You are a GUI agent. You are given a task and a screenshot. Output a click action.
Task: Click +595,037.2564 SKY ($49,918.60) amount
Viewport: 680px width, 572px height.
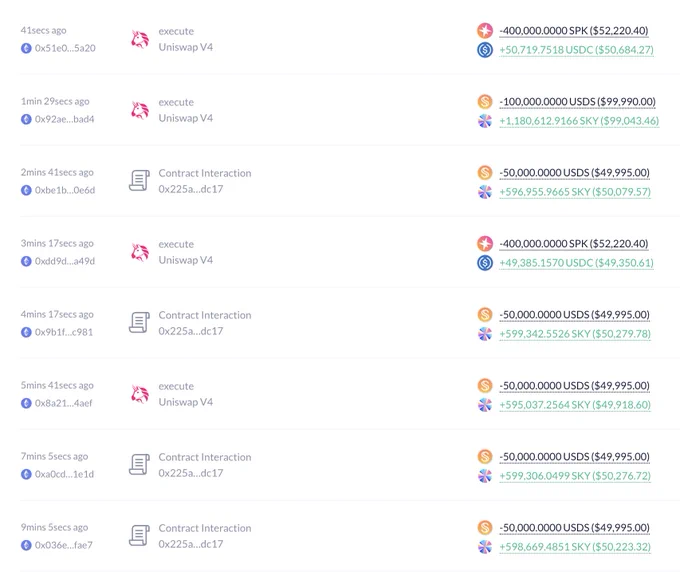(575, 405)
